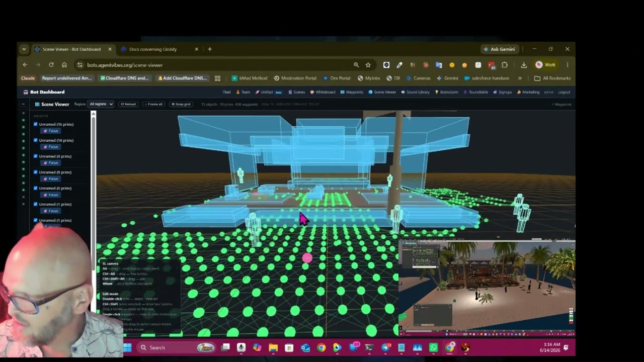Open the bookmarks apps grid icon
Viewport: 644px width, 362px height.
(x=217, y=78)
